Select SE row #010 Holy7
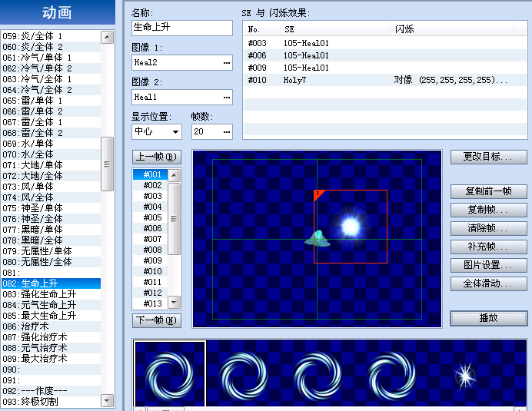This screenshot has width=532, height=411. tap(384, 80)
